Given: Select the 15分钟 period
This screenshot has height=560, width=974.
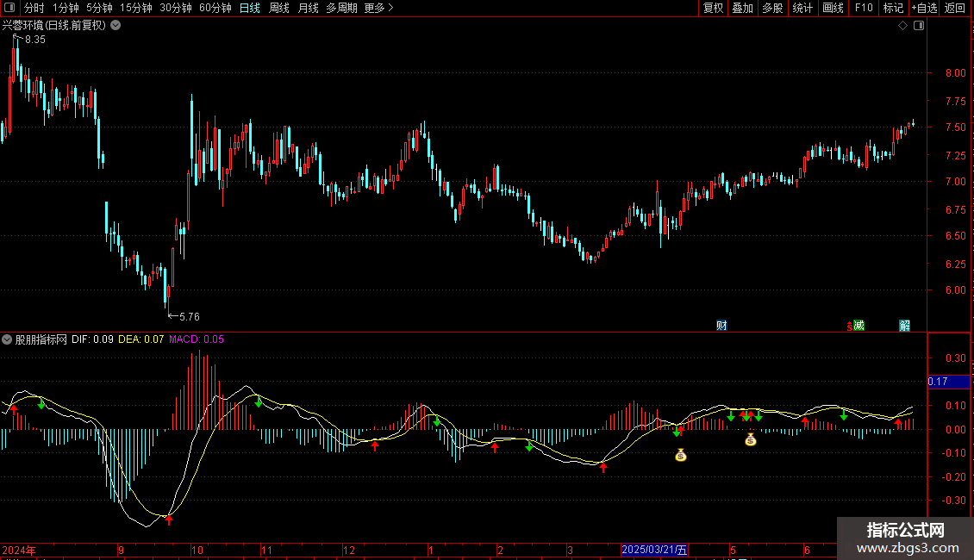Looking at the screenshot, I should [136, 8].
